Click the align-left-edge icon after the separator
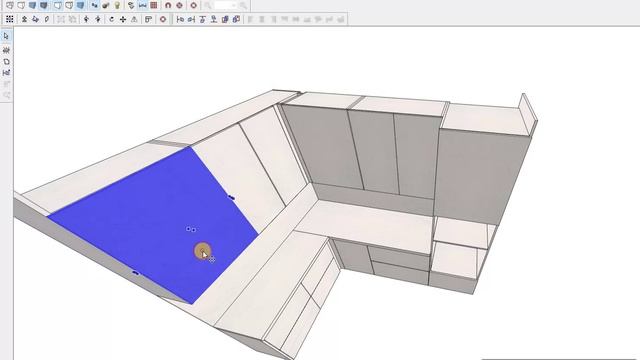This screenshot has width=640, height=360. [x=180, y=19]
